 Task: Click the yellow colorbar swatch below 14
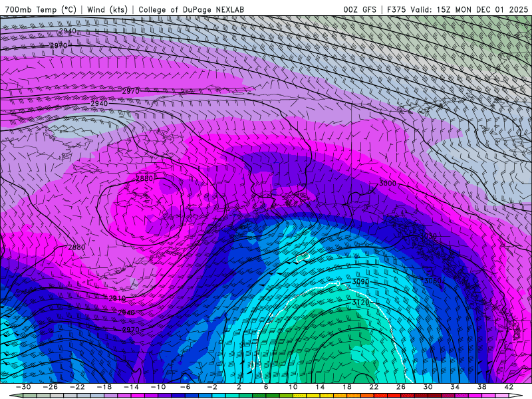[313, 396]
